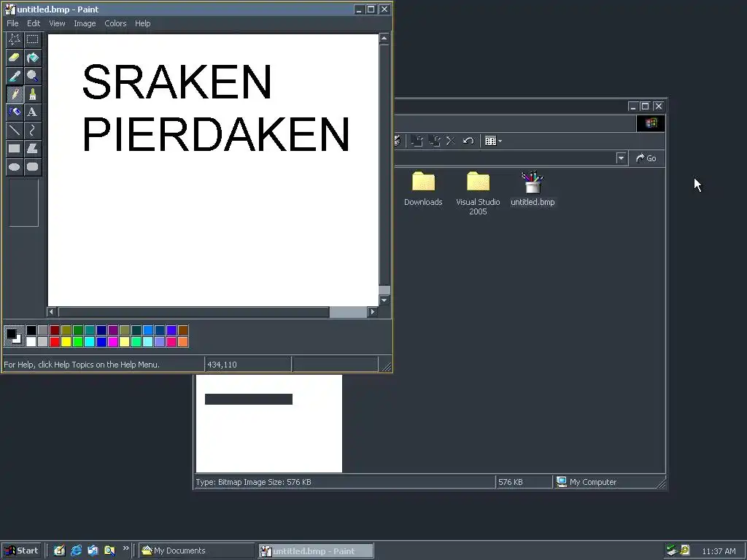Choose the Curve tool
The image size is (747, 560).
coord(32,130)
